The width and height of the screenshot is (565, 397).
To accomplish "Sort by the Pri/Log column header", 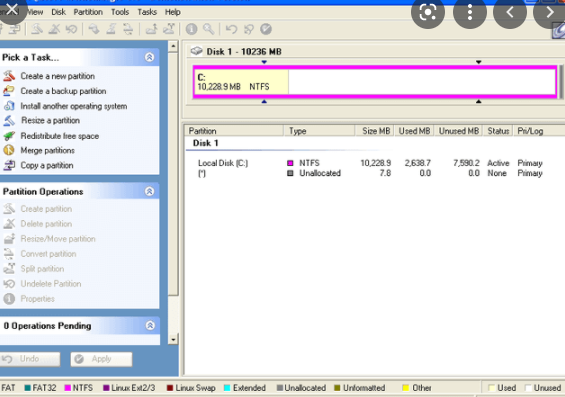I will click(539, 131).
